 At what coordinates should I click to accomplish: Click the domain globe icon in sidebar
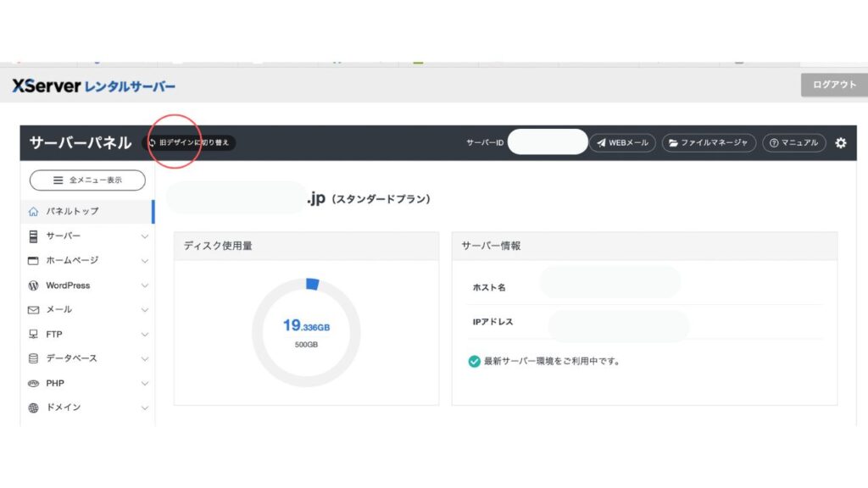(34, 408)
